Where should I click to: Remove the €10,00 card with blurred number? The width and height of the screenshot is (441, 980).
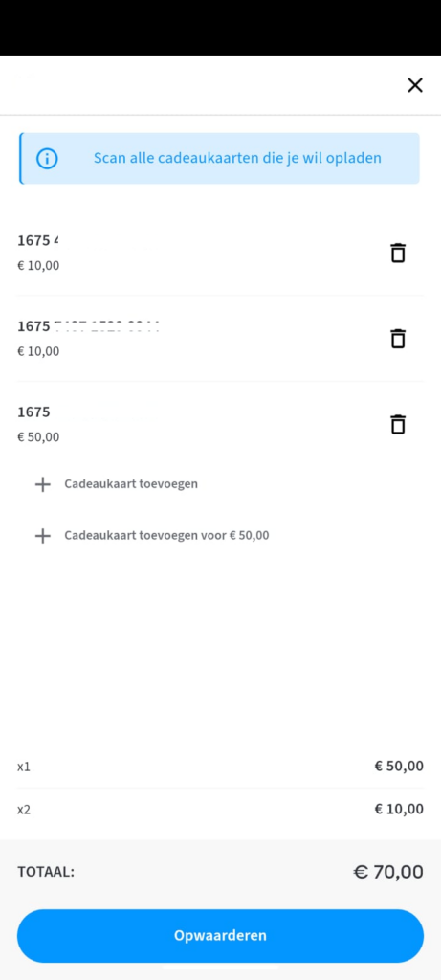[398, 338]
